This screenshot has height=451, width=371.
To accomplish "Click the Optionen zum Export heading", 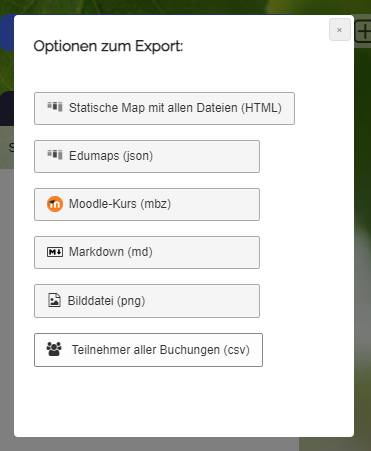I will point(108,46).
